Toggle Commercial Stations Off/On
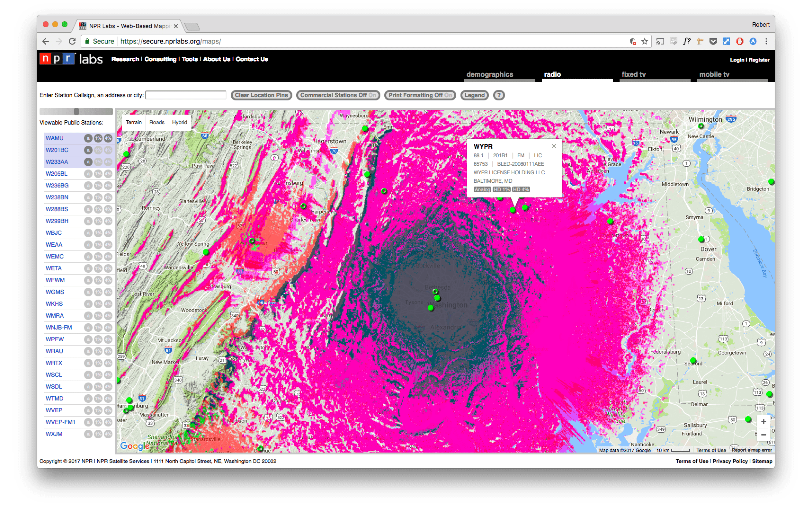 (x=338, y=95)
